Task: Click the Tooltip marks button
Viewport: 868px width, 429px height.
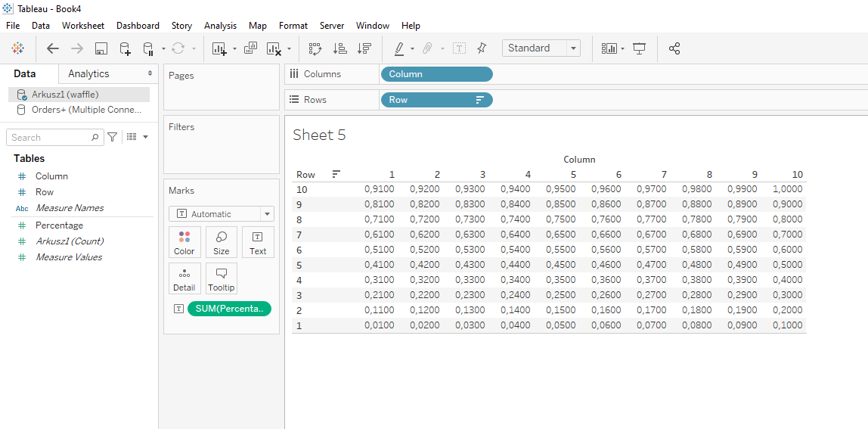Action: (x=221, y=278)
